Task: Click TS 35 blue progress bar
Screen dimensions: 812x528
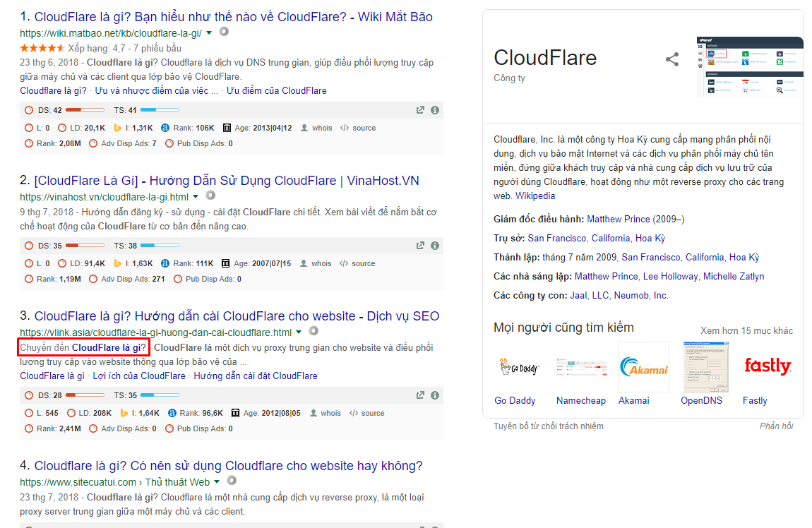Action: (160, 395)
